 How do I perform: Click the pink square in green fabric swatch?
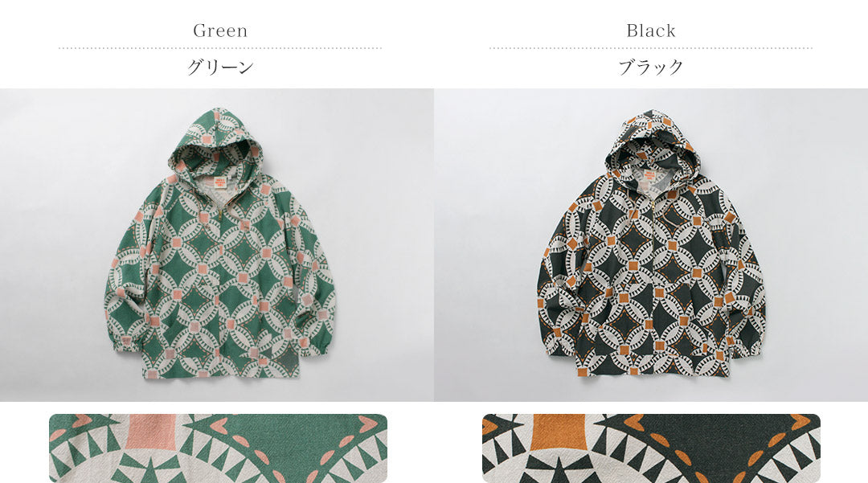[152, 431]
